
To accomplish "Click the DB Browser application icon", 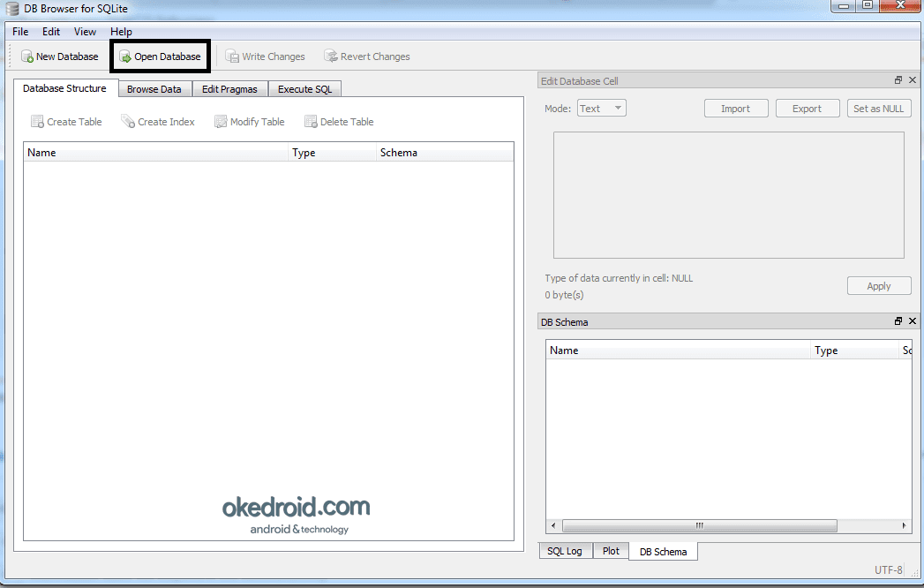I will pos(11,8).
